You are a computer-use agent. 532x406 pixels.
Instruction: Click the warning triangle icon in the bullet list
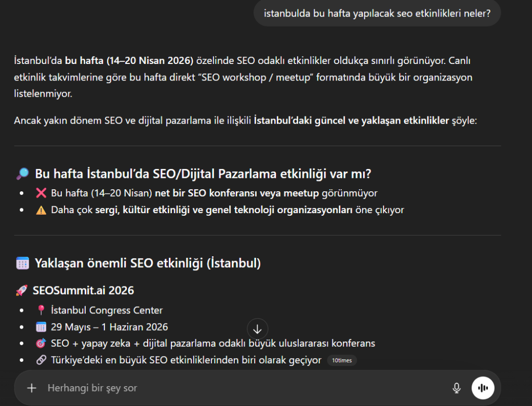(x=40, y=210)
